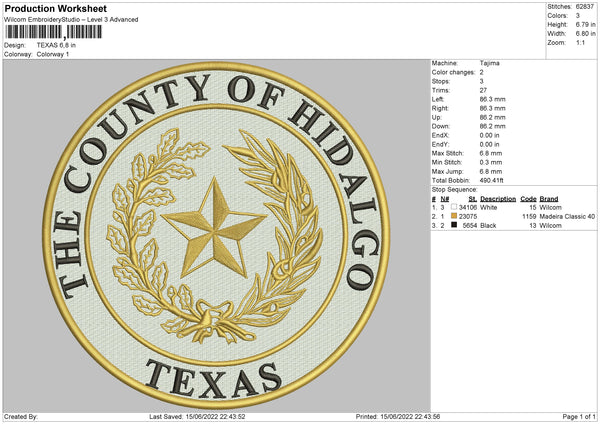Click the 'TEXAS' lettering at the seal bottom
Viewport: 600px width, 424px height.
point(213,379)
